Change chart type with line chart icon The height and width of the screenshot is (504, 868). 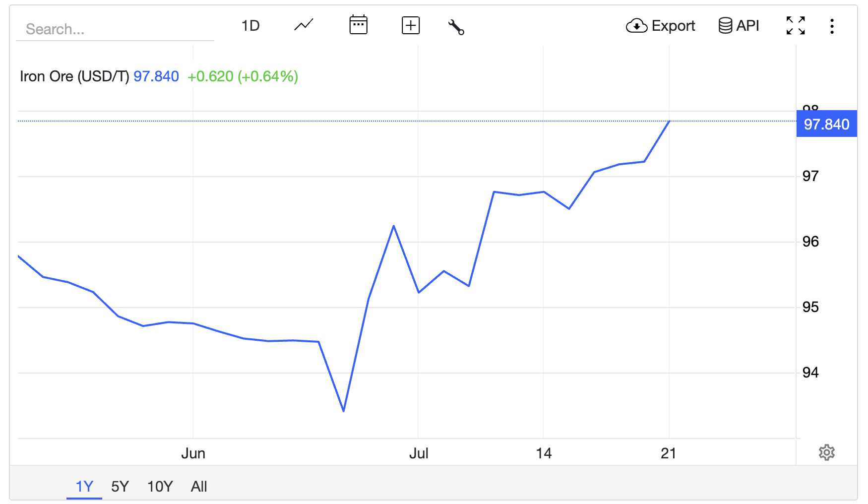point(304,25)
